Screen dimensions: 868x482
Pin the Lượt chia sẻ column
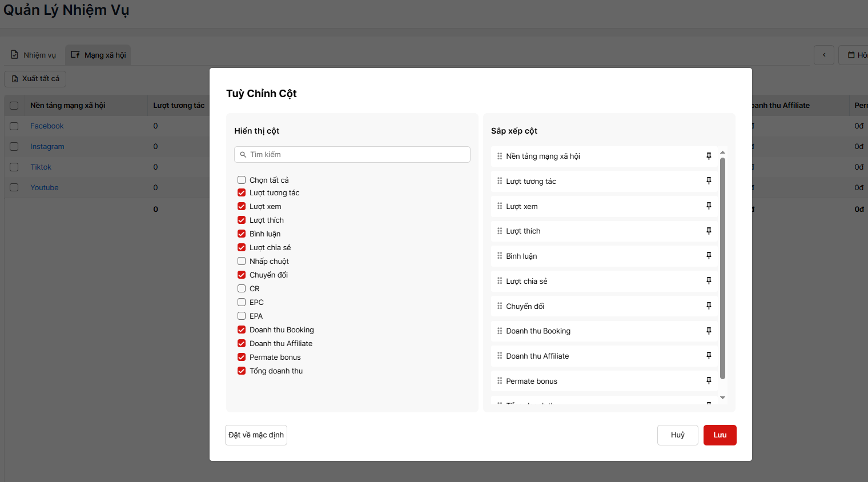(x=709, y=281)
